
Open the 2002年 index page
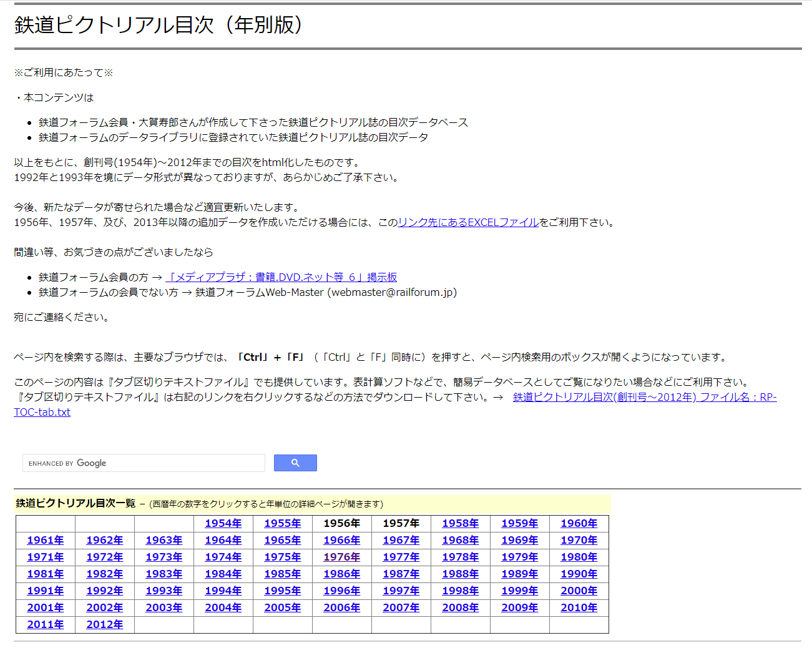click(105, 607)
